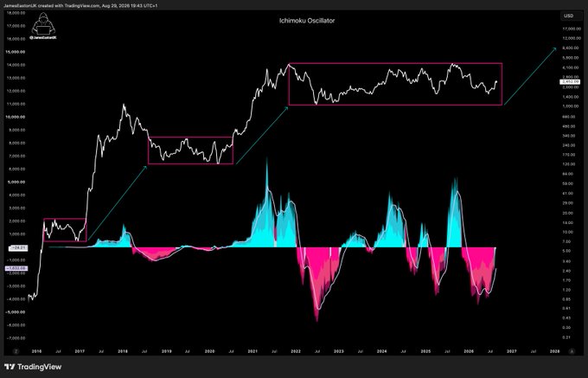
Task: Click the 2018 time axis label
Action: [x=123, y=351]
